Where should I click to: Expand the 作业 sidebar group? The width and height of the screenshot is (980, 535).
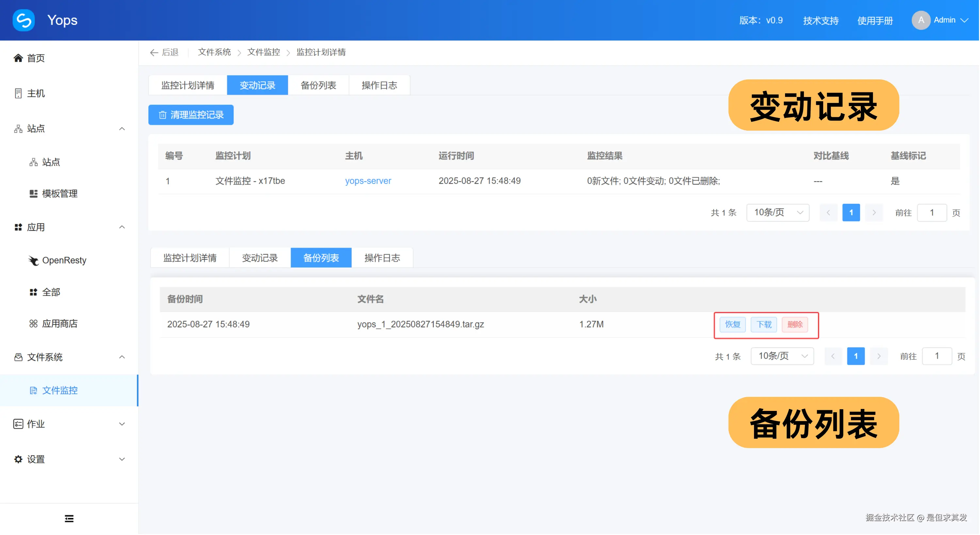point(122,424)
